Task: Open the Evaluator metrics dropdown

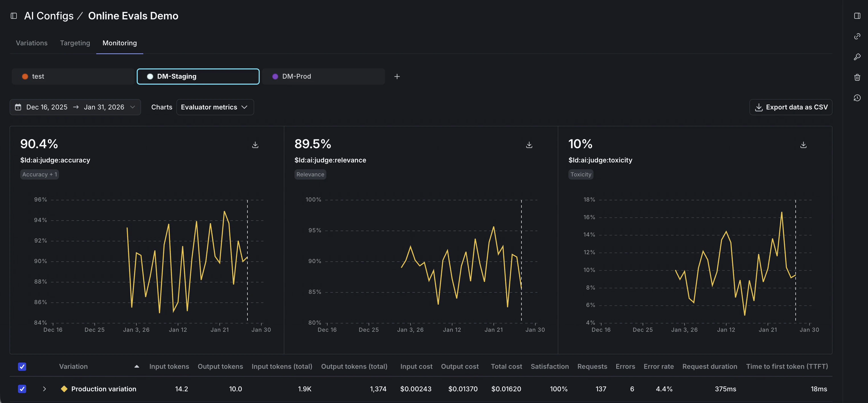Action: pos(215,107)
